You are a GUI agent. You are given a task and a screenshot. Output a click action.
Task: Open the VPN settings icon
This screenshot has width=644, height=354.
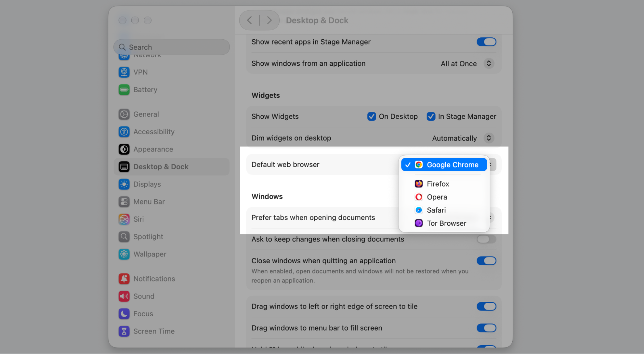tap(124, 72)
